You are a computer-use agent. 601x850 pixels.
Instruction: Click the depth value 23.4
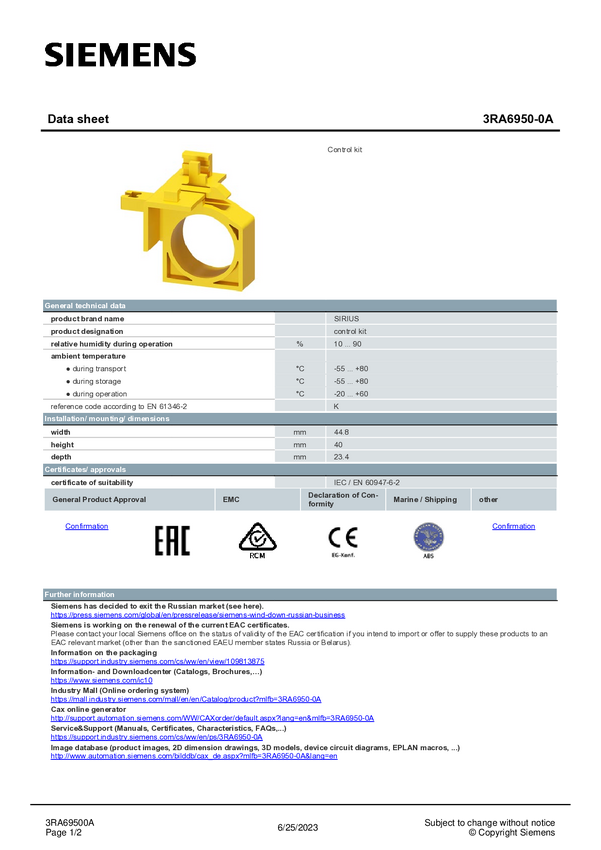point(341,457)
